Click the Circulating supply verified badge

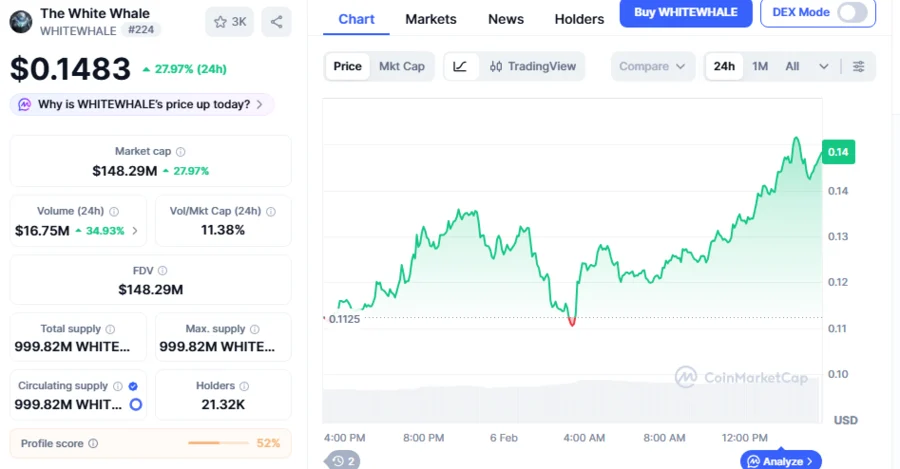133,385
